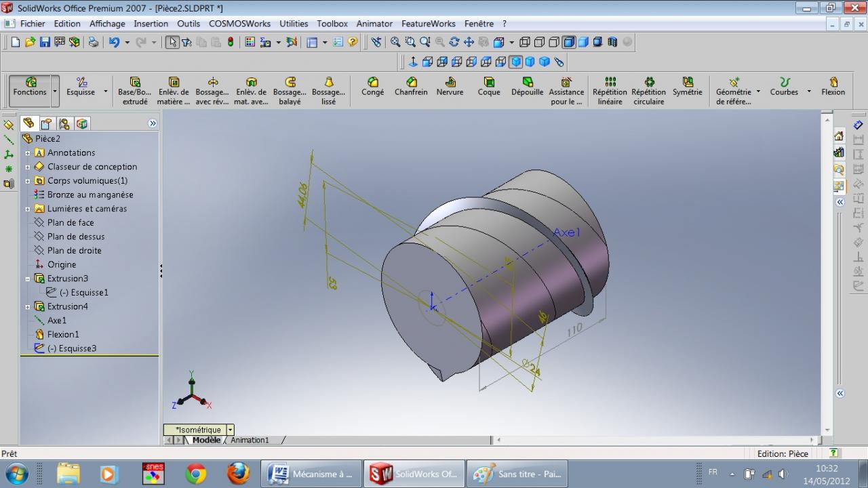The width and height of the screenshot is (868, 488).
Task: Choose Bossage avec révolution feature
Action: coord(212,91)
